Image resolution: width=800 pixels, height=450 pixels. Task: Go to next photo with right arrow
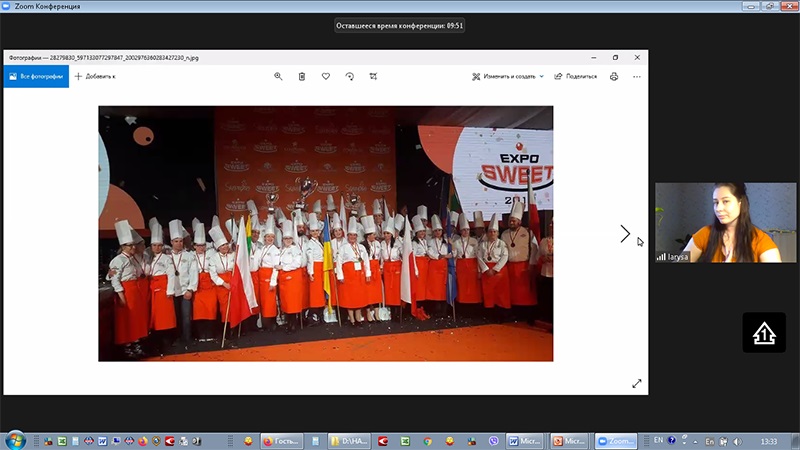tap(625, 234)
